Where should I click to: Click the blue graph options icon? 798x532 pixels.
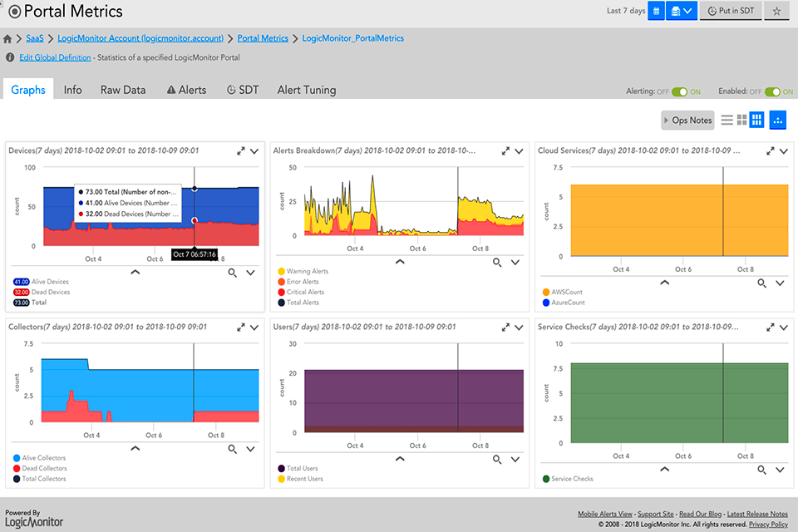coord(778,121)
